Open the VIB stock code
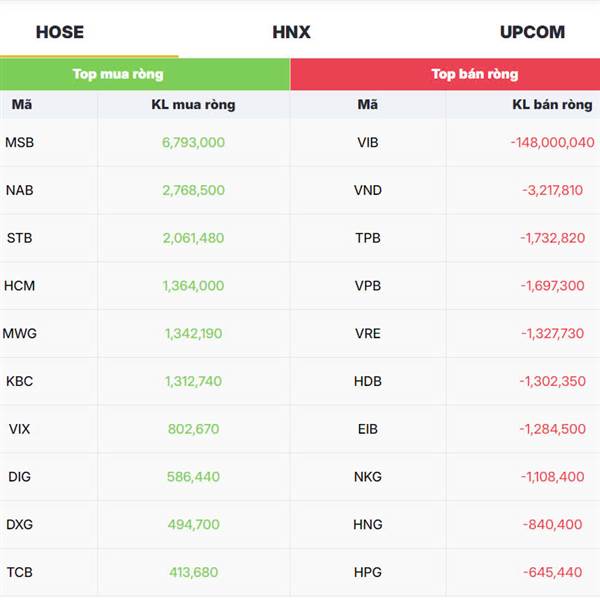The width and height of the screenshot is (600, 600). pos(368,142)
